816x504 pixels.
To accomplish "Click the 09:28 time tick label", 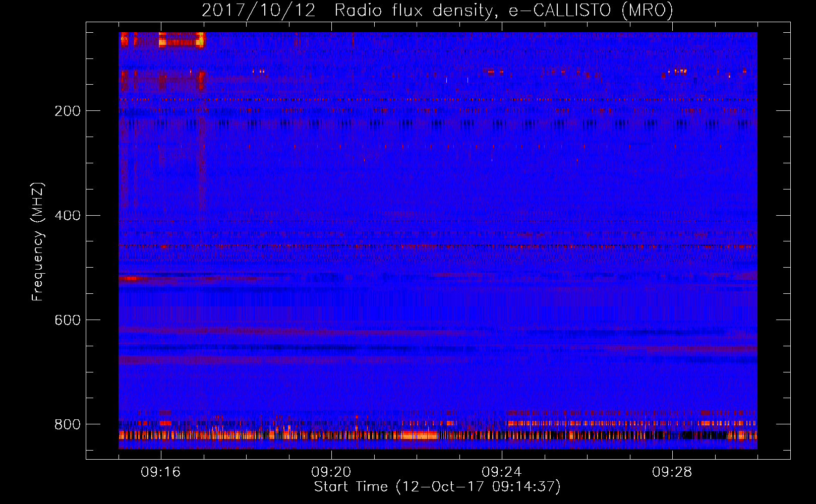I will 672,472.
